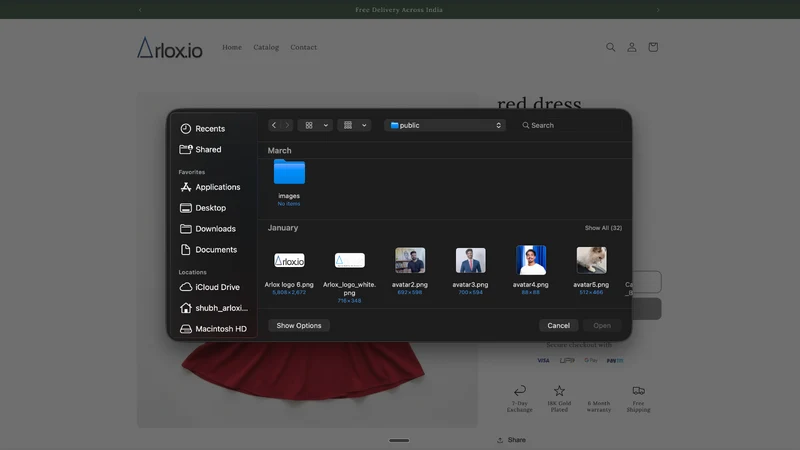Click the Paytm payment logo
Viewport: 800px width, 450px height.
[x=615, y=360]
